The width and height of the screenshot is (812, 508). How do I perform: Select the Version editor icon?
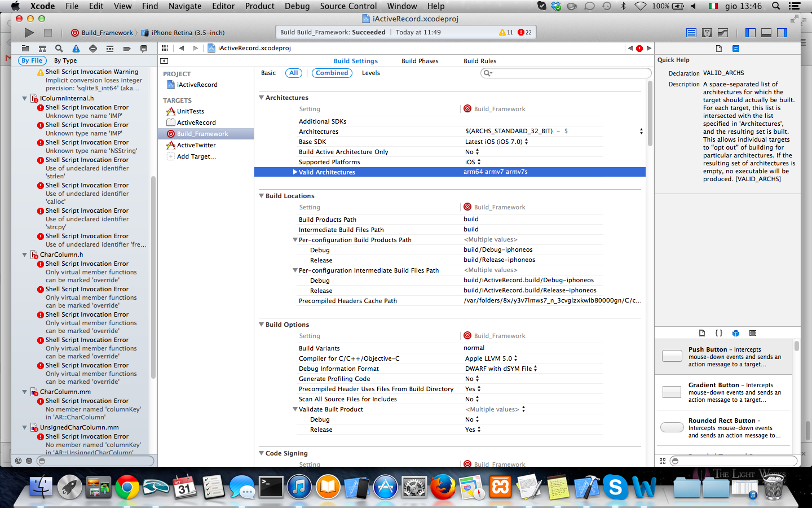pos(723,33)
